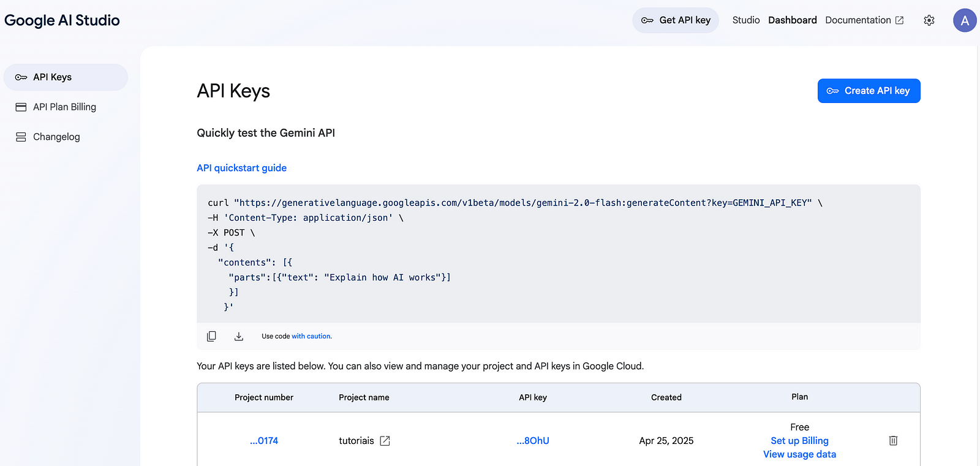Click the copy code icon below the curl snippet
980x466 pixels.
[211, 336]
